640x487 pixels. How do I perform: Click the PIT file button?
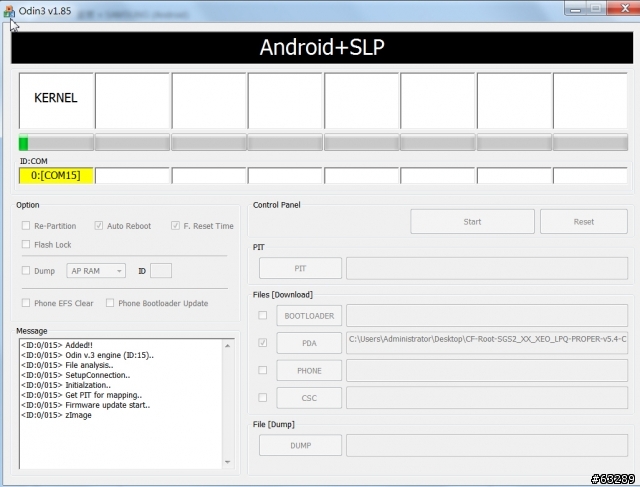pyautogui.click(x=300, y=268)
